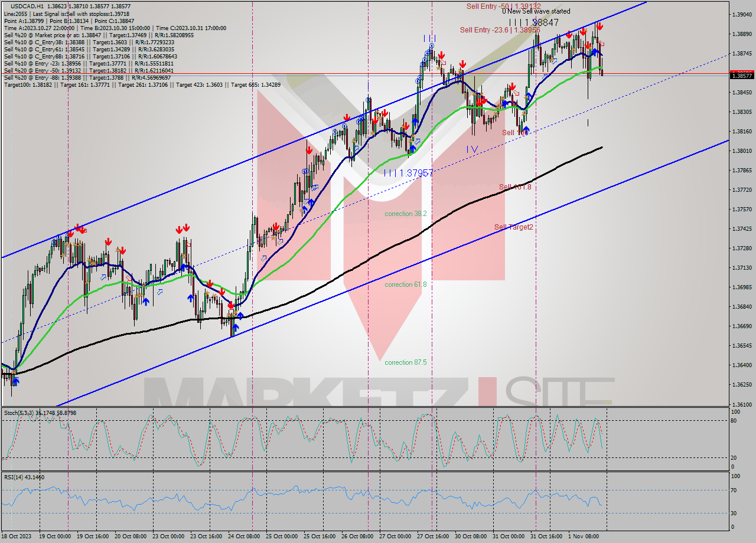
Task: Click price axis value 1.37720
Action: click(x=742, y=189)
